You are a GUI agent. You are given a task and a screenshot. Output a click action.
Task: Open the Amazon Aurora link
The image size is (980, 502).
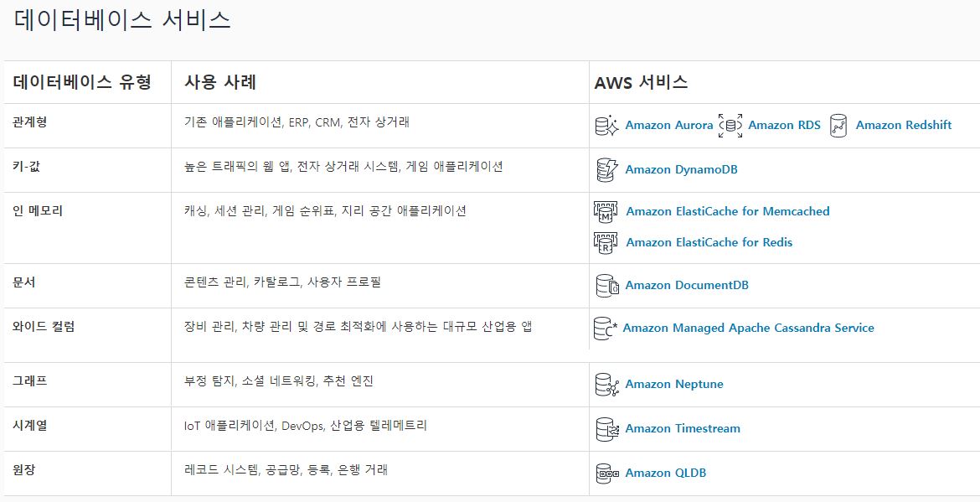click(x=668, y=125)
